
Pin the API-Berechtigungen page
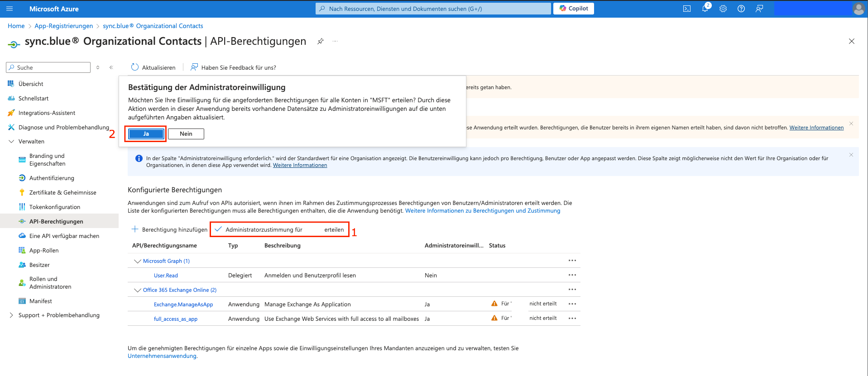pos(321,41)
